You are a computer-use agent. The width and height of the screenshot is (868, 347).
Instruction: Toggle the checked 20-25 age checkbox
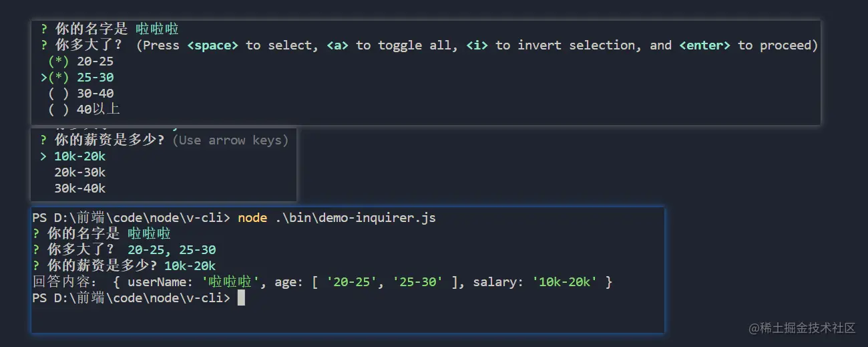[59, 61]
